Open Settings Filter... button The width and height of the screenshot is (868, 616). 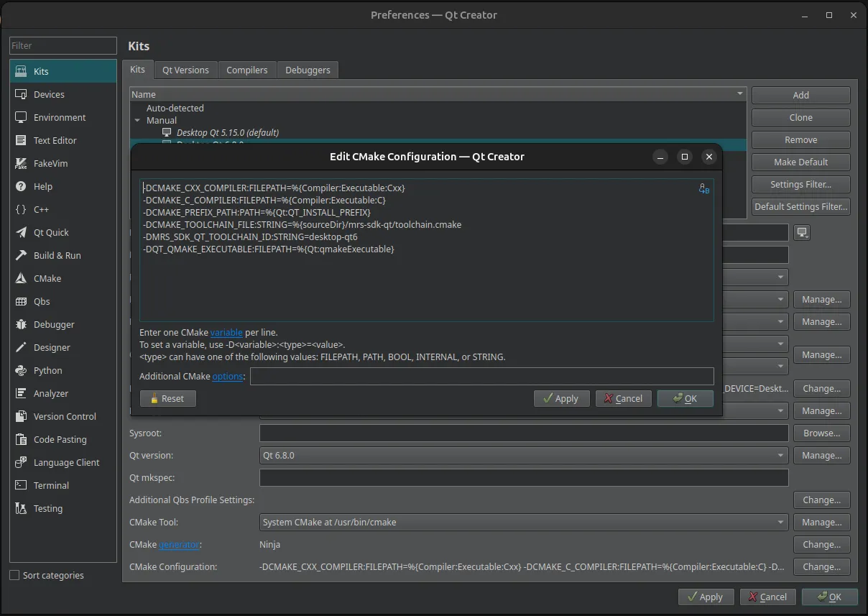pyautogui.click(x=801, y=184)
